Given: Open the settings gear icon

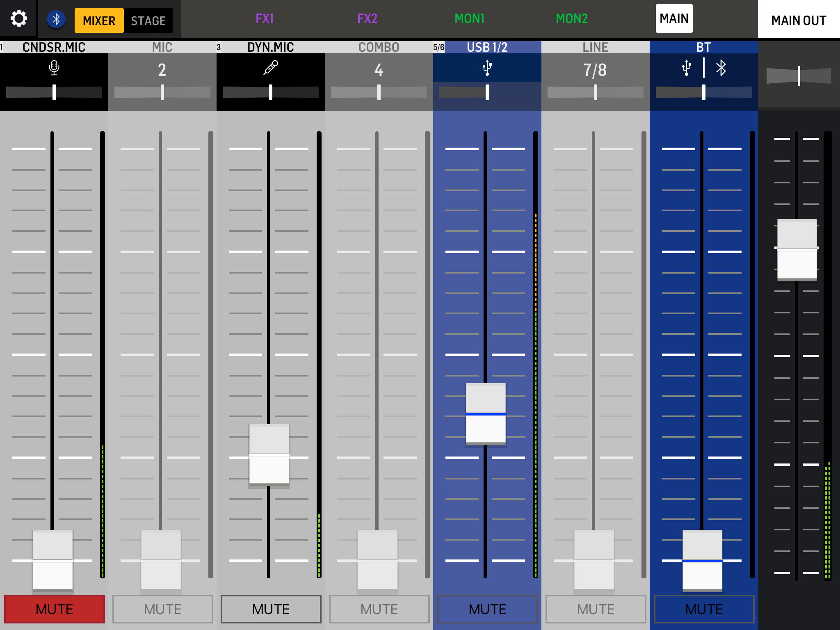Looking at the screenshot, I should point(18,19).
